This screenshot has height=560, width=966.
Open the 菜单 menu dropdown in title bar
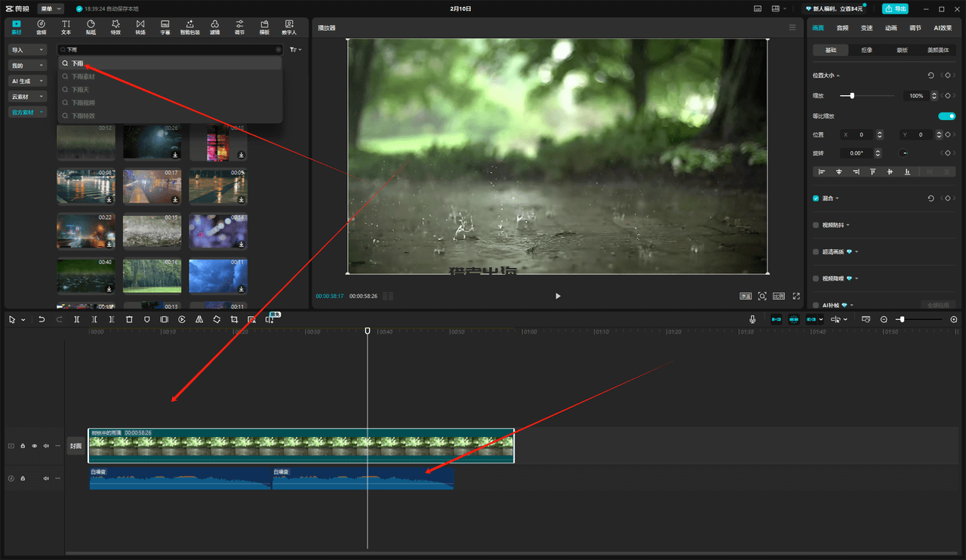click(x=51, y=8)
